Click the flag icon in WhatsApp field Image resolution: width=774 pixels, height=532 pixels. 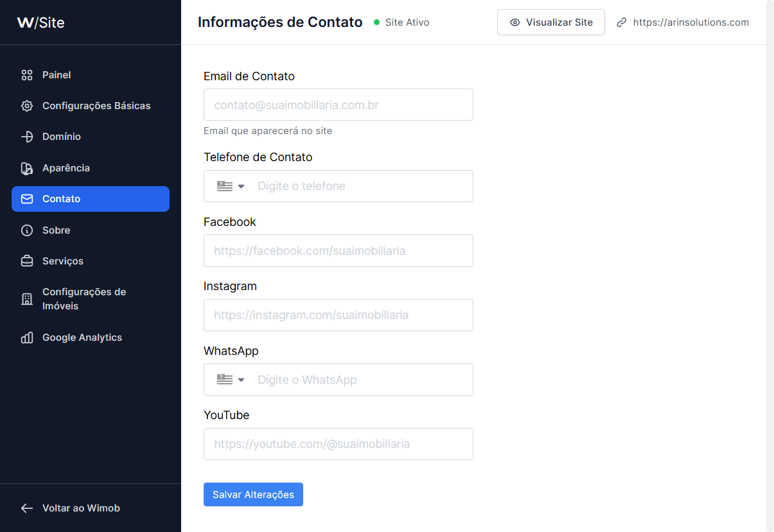coord(225,379)
